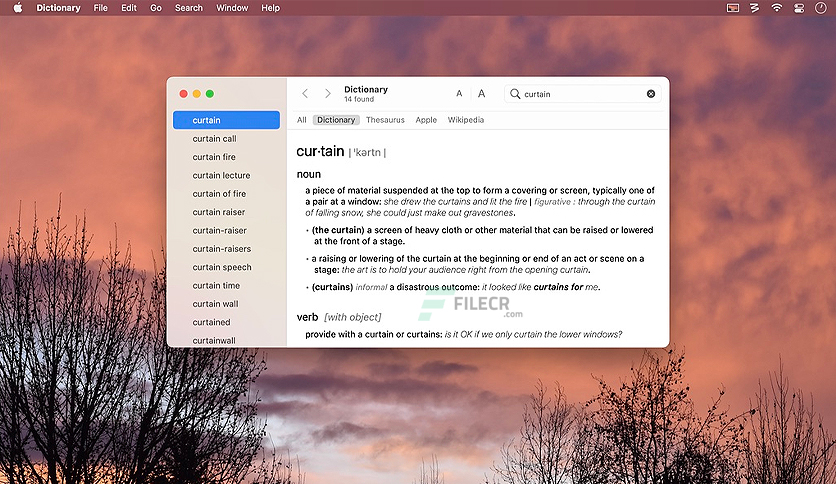Switch to the Apple tab
This screenshot has width=836, height=484.
(x=426, y=120)
